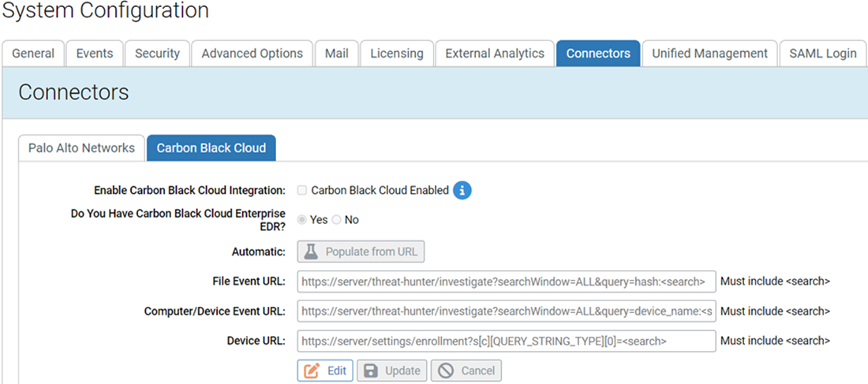Viewport: 868px width, 384px height.
Task: Click into the File Event URL field
Action: [x=507, y=281]
